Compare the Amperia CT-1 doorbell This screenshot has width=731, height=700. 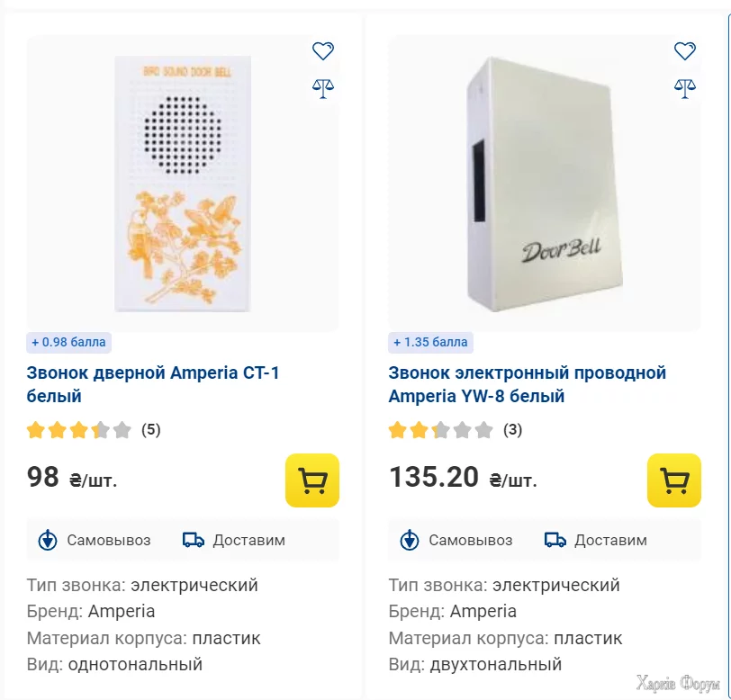pos(323,87)
